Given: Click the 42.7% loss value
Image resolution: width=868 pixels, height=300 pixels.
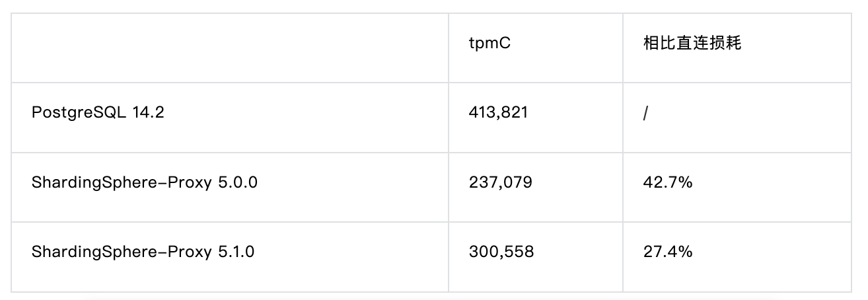Looking at the screenshot, I should coord(667,182).
